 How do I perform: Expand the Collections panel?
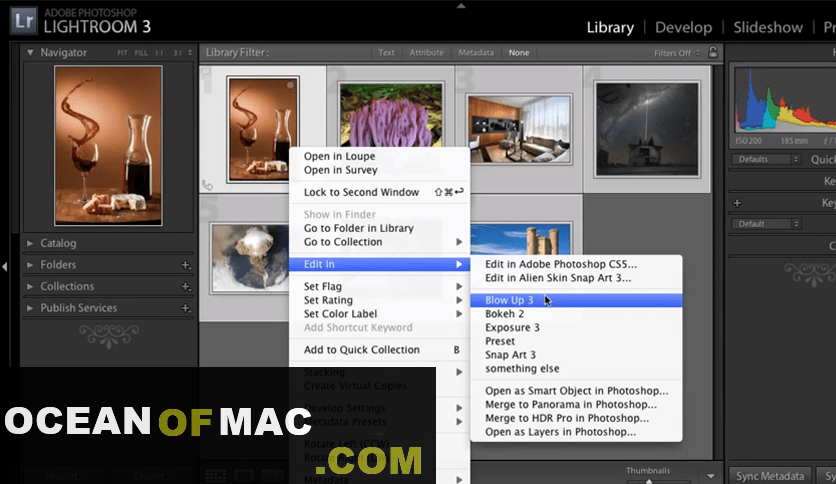(x=30, y=286)
